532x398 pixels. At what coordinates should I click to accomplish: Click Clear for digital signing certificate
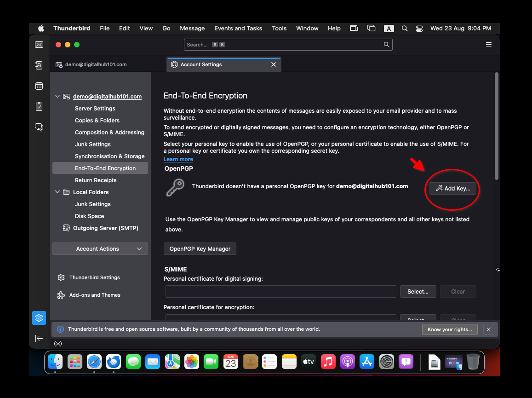pos(458,292)
